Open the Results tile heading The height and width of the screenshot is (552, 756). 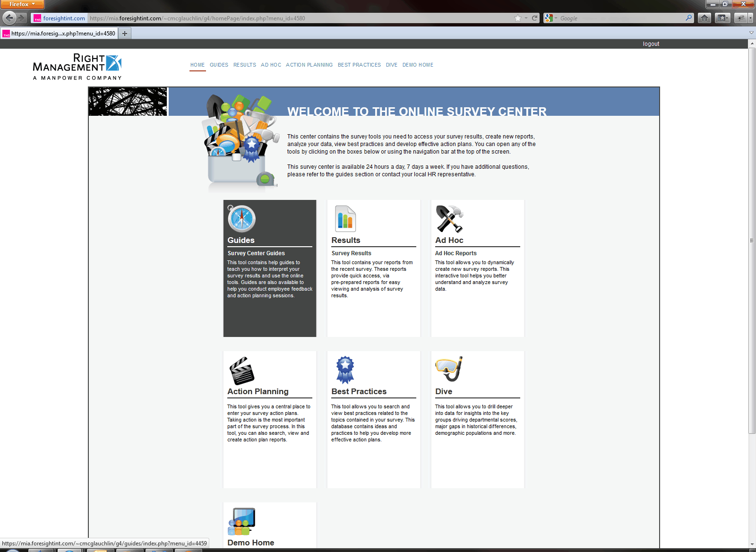(346, 240)
